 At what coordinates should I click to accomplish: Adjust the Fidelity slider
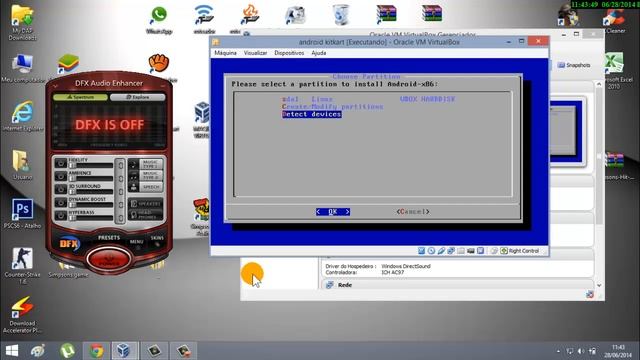(x=91, y=166)
